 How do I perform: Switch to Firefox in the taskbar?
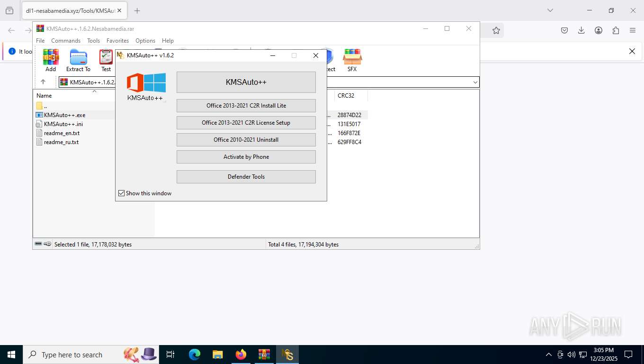tap(241, 355)
